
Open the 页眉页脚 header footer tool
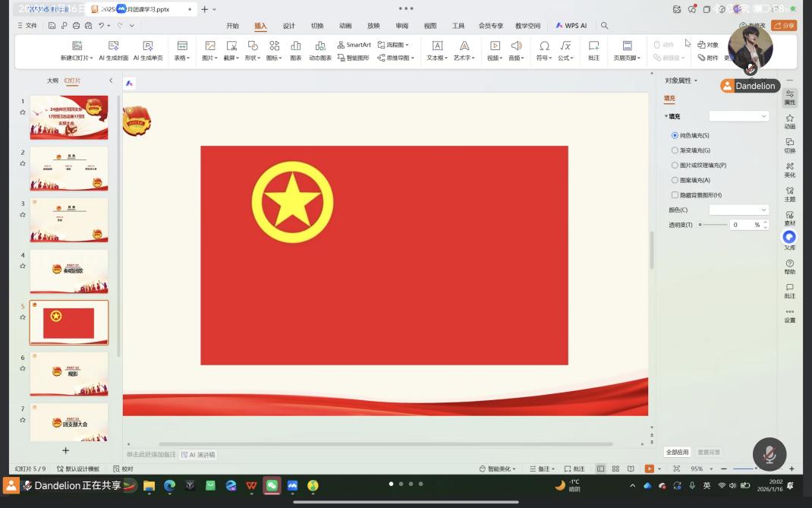tap(627, 46)
